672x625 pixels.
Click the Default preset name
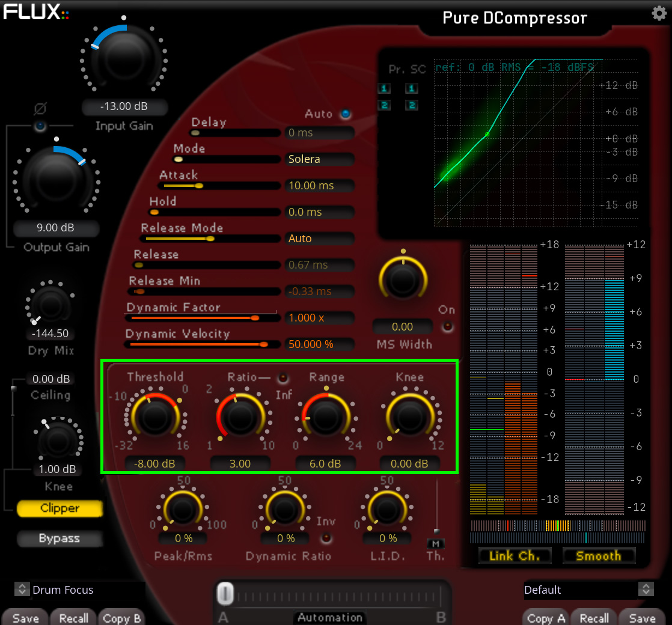coord(543,590)
